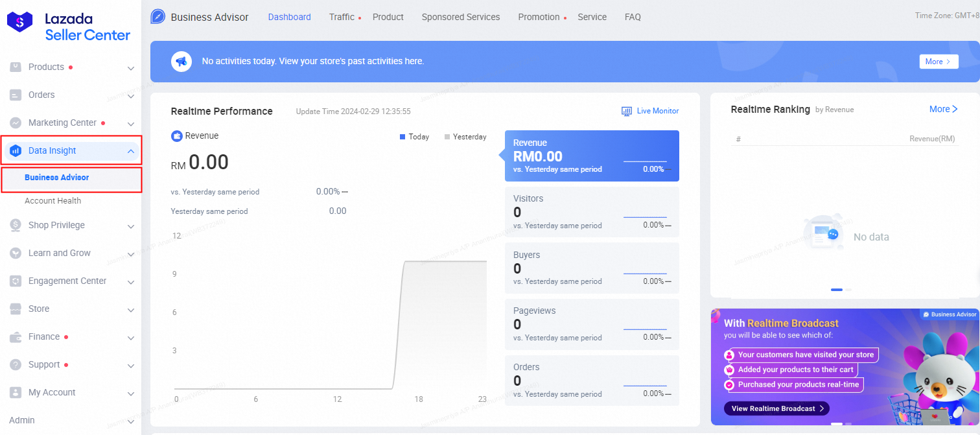Select the Marketing Center icon
The height and width of the screenshot is (435, 980).
tap(14, 123)
